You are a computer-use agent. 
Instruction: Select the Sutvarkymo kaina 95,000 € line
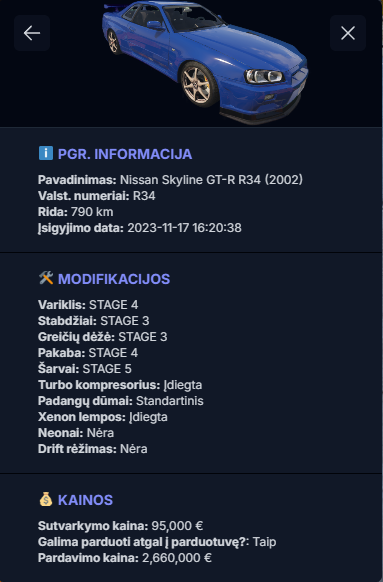[120, 526]
